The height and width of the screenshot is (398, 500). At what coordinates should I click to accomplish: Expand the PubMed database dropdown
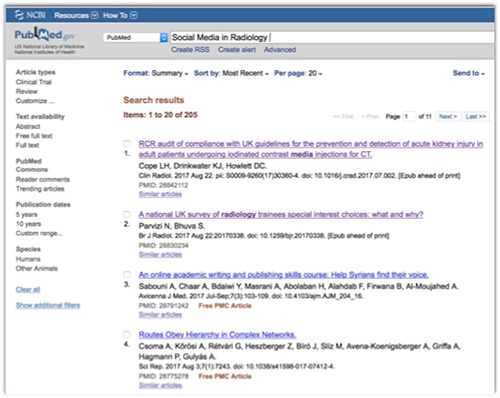tap(135, 37)
